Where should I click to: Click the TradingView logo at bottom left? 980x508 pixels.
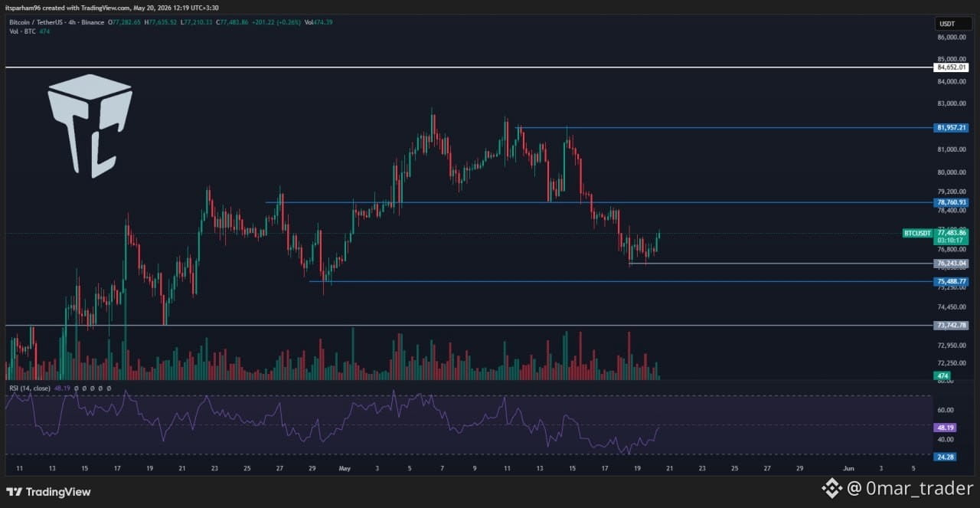pos(48,492)
